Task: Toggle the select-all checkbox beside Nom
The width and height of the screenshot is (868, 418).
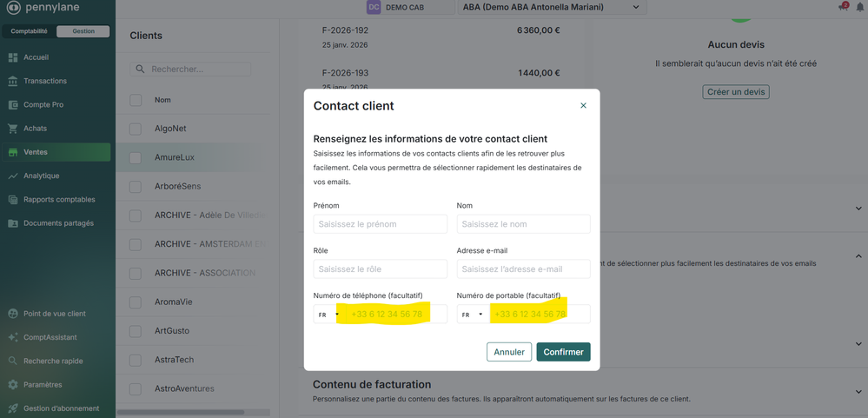Action: tap(136, 100)
